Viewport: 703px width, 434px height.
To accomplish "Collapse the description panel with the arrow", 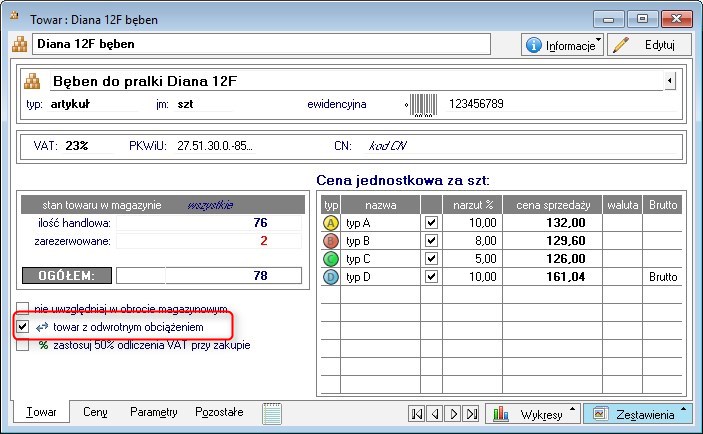I will tap(670, 81).
